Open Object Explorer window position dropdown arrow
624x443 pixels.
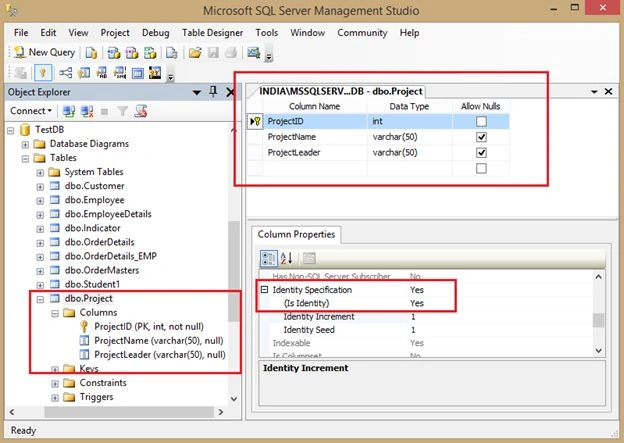[197, 92]
